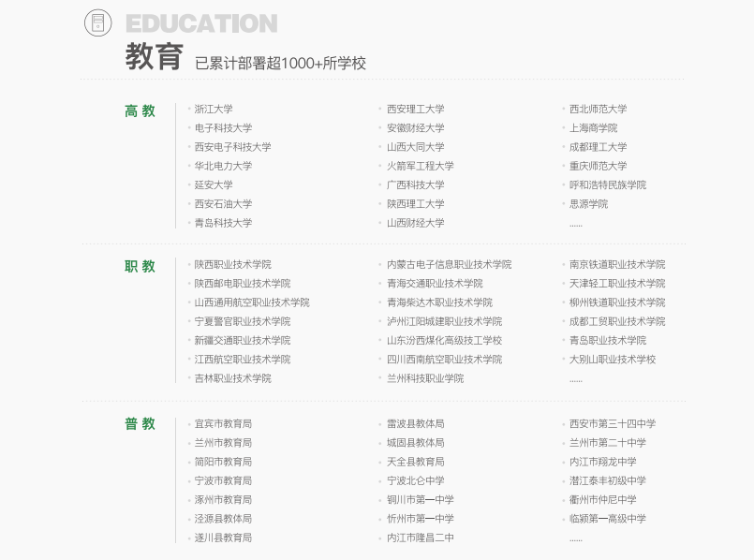Viewport: 754px width, 560px height.
Task: Click 简阳市教育局 entry
Action: [x=223, y=462]
